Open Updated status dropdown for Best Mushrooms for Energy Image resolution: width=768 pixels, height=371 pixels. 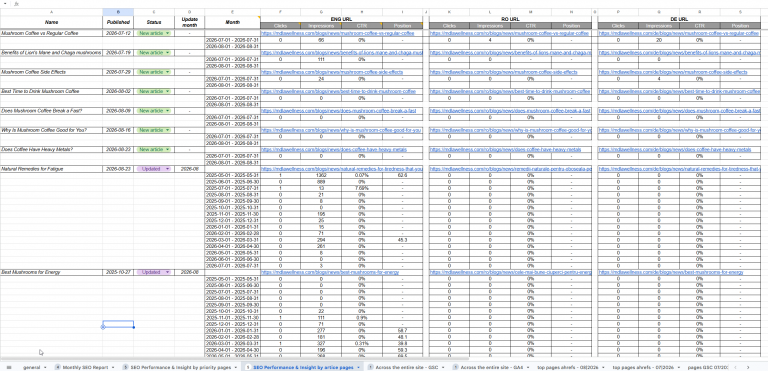coord(168,272)
